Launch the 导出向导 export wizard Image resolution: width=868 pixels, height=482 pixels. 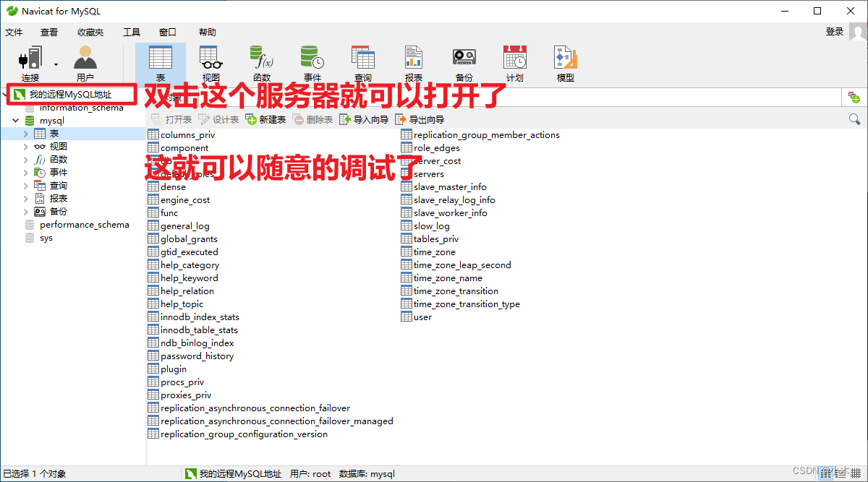420,119
